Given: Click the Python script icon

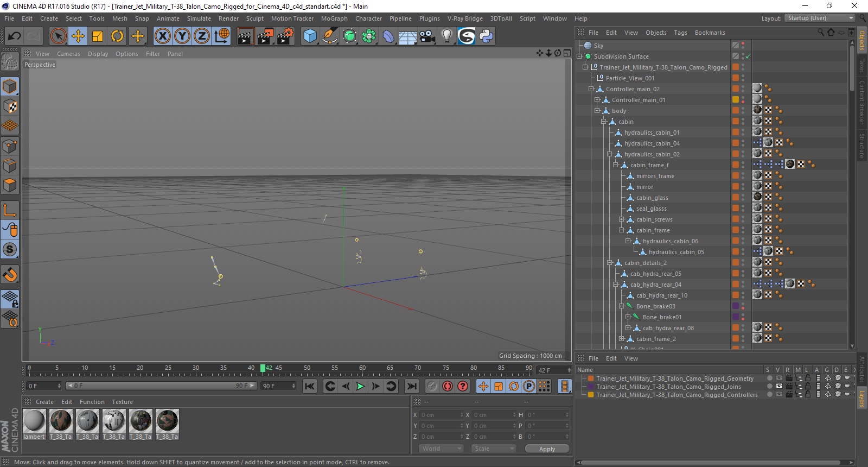Looking at the screenshot, I should [486, 36].
